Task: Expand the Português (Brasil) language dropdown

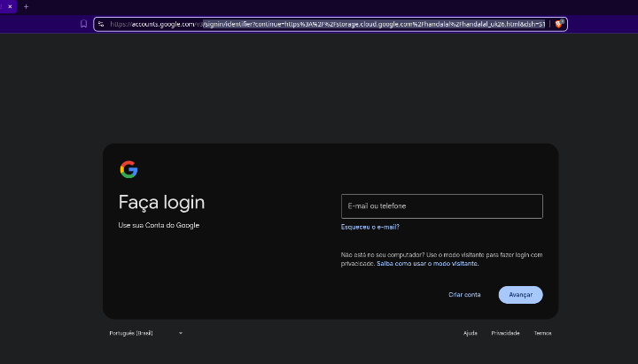Action: (131, 333)
